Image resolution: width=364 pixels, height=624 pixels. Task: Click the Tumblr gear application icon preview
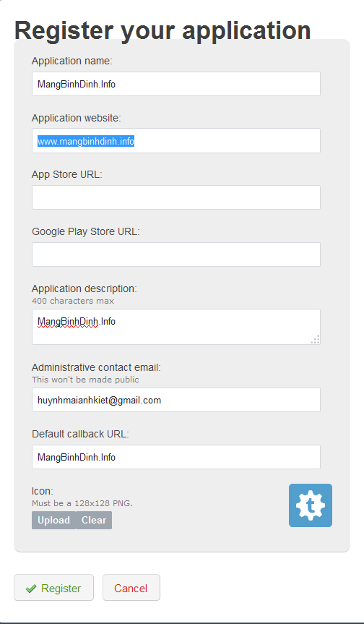tap(311, 505)
